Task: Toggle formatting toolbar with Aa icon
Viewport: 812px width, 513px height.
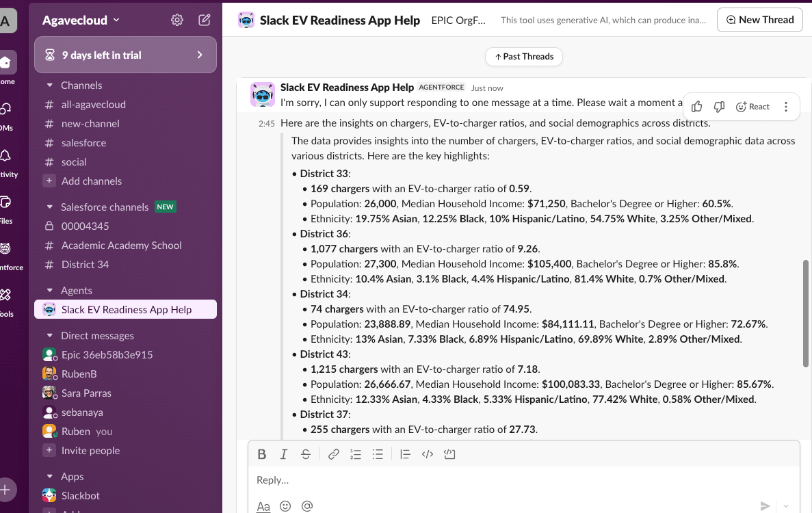Action: 263,505
